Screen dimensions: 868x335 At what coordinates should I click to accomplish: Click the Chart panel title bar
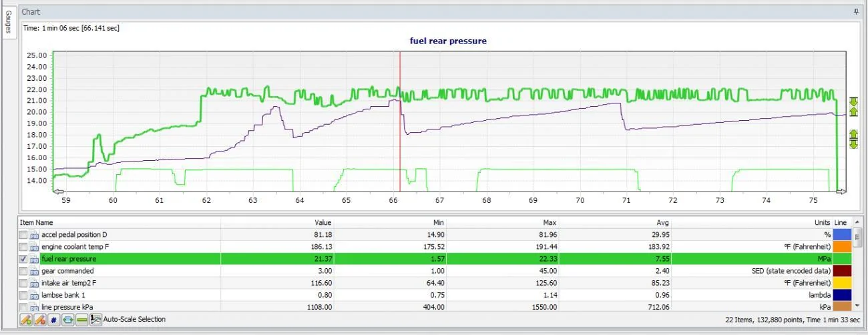441,12
